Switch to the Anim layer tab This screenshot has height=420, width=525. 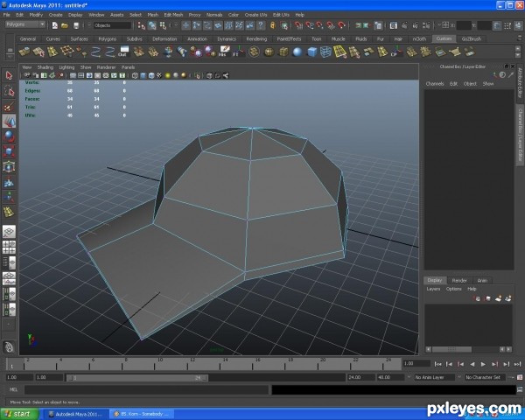click(482, 280)
